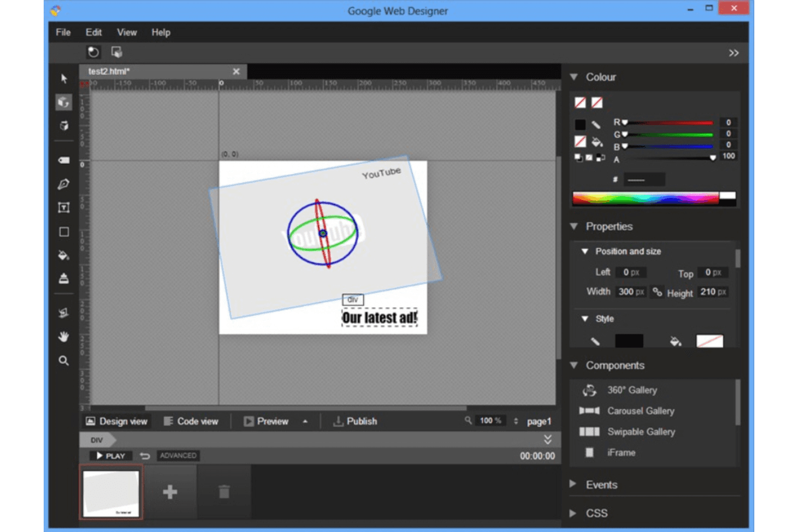Image resolution: width=798 pixels, height=532 pixels.
Task: Toggle timeline loop playback
Action: [145, 456]
